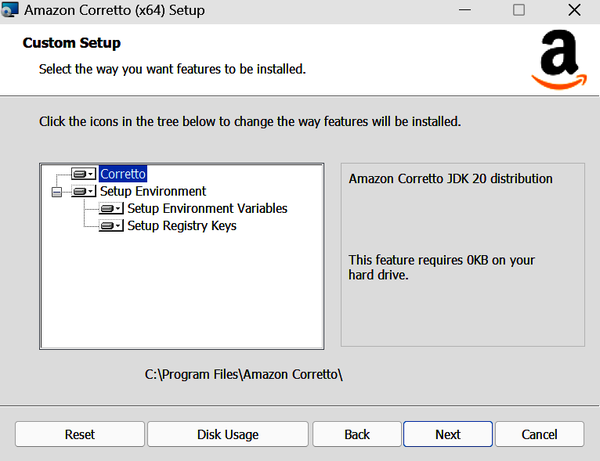The width and height of the screenshot is (600, 461).
Task: Click the installer icon in the title bar
Action: pyautogui.click(x=9, y=10)
